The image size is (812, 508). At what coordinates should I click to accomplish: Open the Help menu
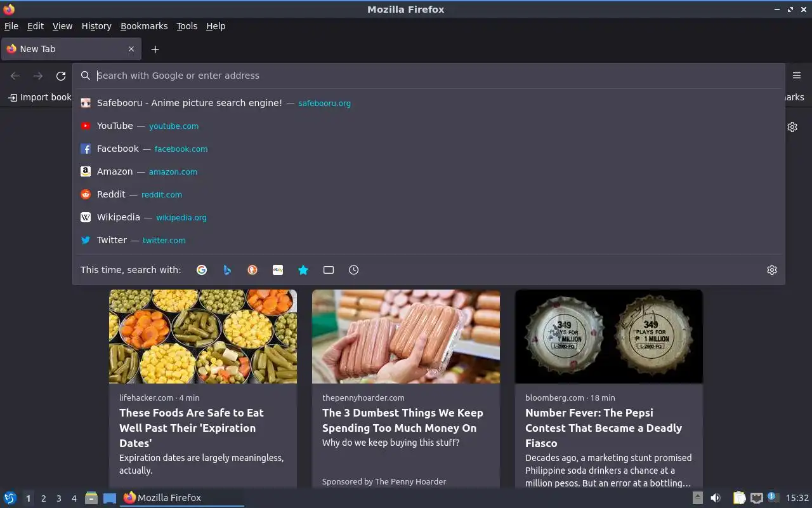[x=216, y=26]
